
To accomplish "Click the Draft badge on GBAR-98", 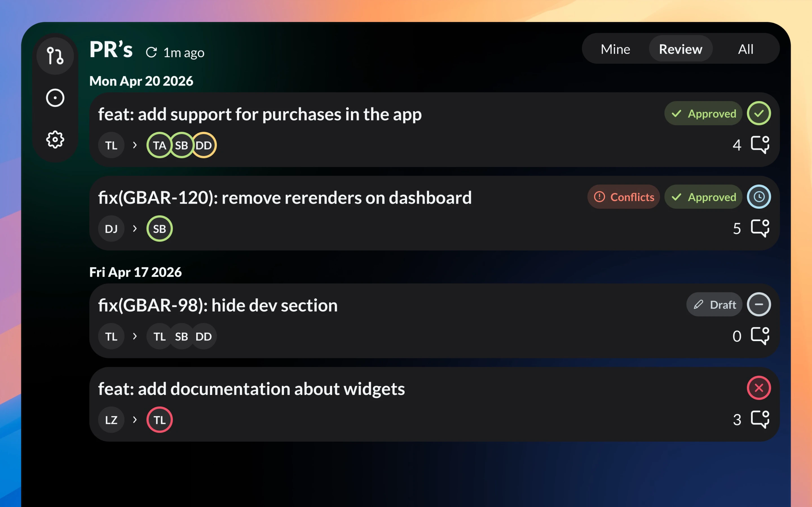I will pos(714,304).
